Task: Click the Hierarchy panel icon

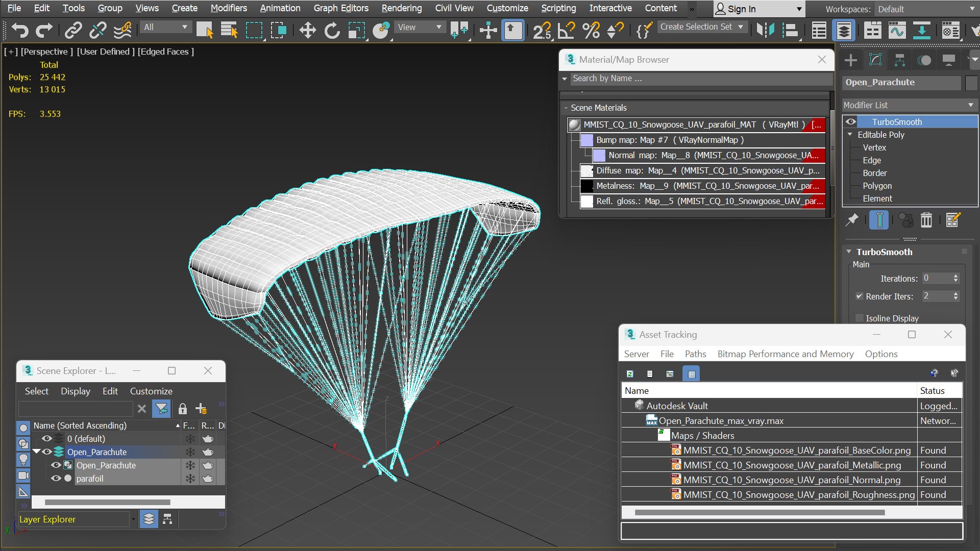Action: (x=900, y=60)
